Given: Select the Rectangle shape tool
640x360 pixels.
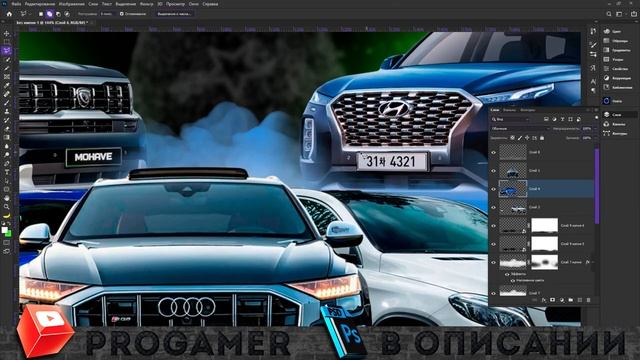Looking at the screenshot, I should click(x=7, y=189).
